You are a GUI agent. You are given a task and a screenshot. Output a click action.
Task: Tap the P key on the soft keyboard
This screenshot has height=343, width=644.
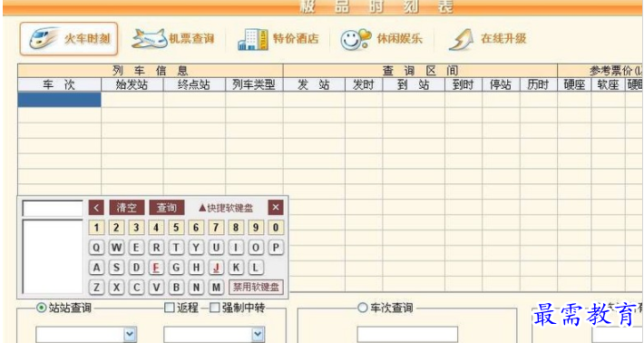(x=276, y=248)
